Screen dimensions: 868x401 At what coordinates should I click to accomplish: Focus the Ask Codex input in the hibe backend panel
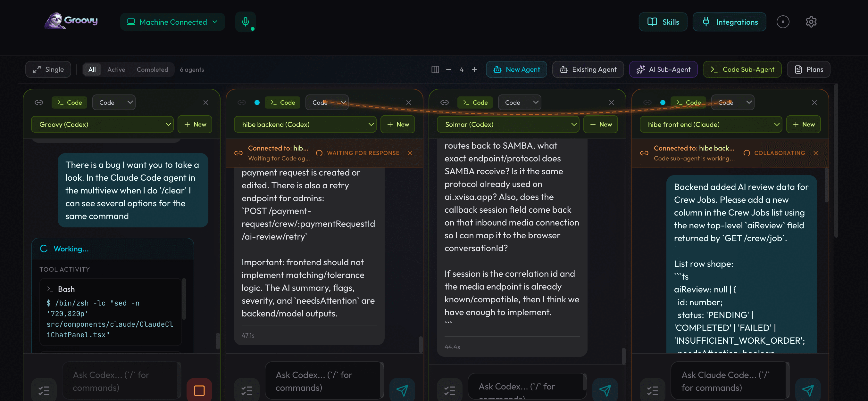pyautogui.click(x=324, y=381)
